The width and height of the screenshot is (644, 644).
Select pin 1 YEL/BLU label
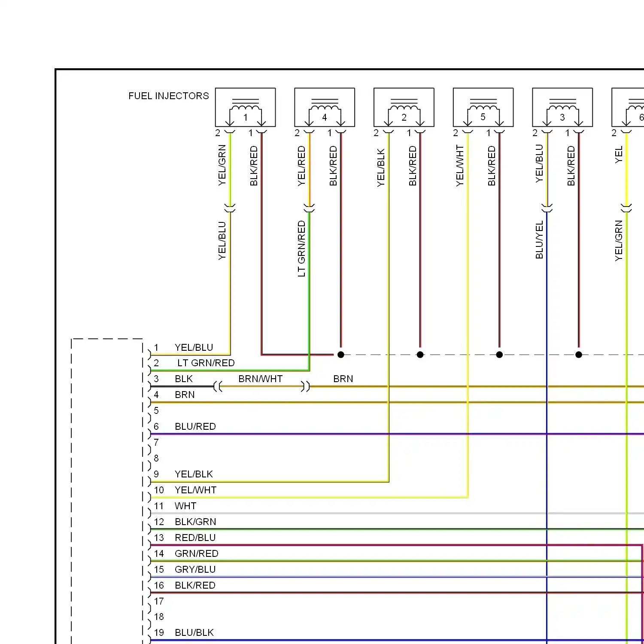[194, 347]
